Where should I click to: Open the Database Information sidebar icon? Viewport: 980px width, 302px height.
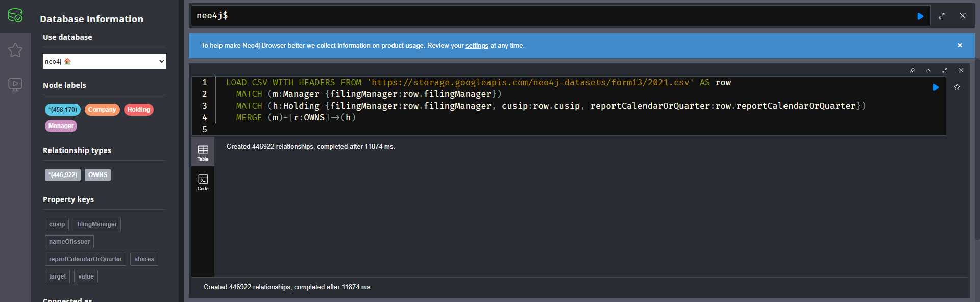pos(15,16)
